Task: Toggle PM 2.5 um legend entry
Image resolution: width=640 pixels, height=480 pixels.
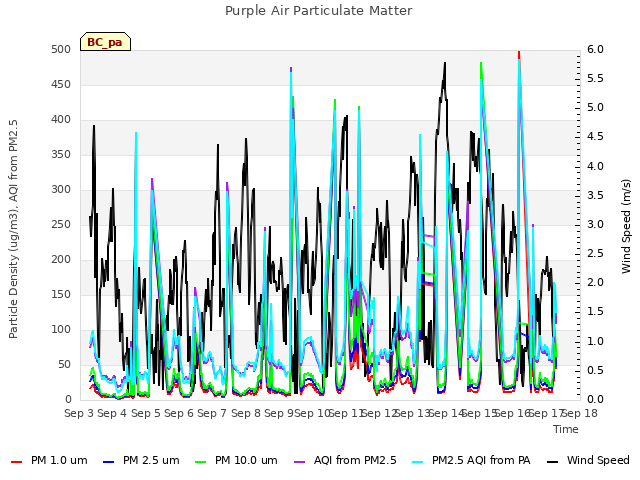Action: pyautogui.click(x=141, y=461)
